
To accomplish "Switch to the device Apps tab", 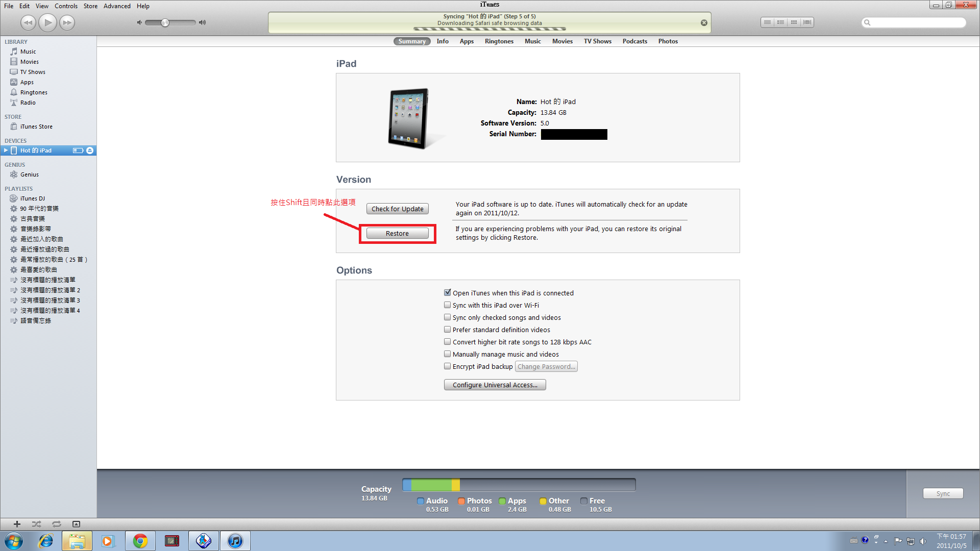I will click(467, 41).
